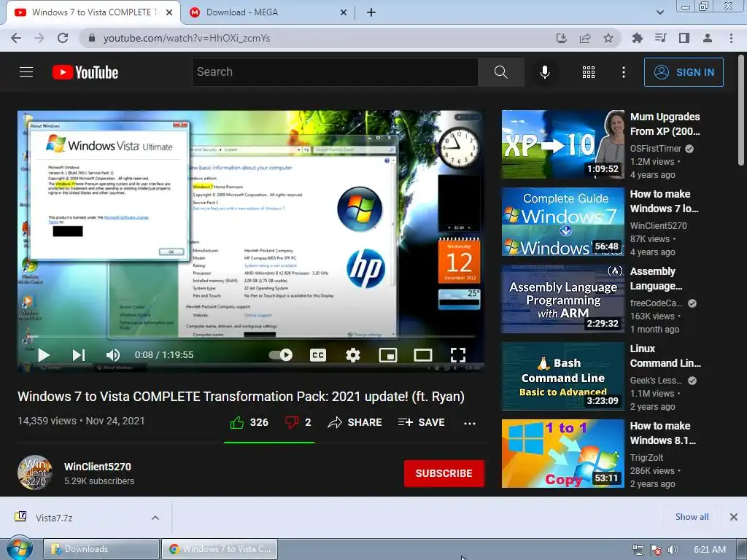Click the SIGN IN button
The image size is (747, 560).
coord(684,72)
